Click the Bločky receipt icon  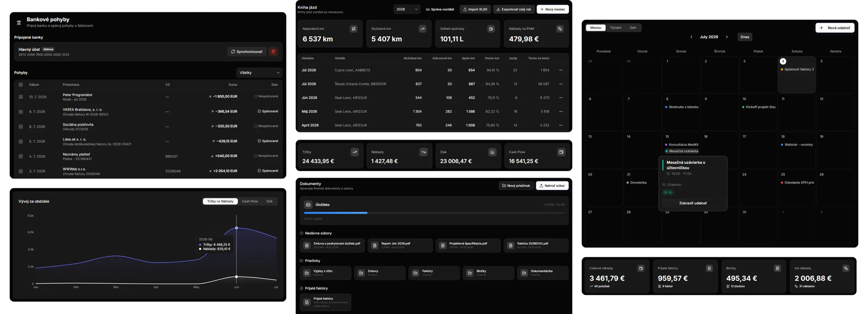pos(778,268)
